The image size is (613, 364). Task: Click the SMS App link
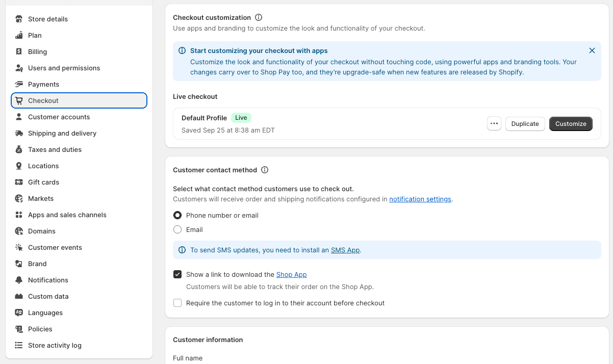[345, 250]
